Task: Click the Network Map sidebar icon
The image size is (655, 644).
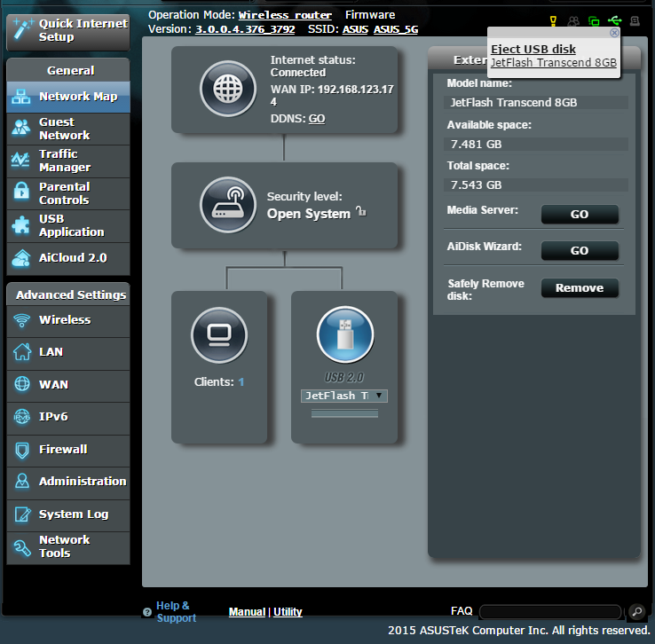Action: click(21, 97)
